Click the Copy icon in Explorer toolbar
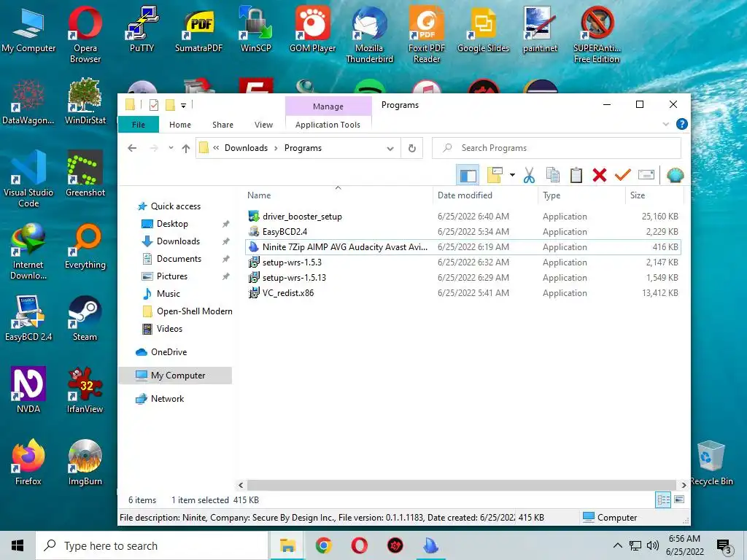747x560 pixels. [553, 175]
